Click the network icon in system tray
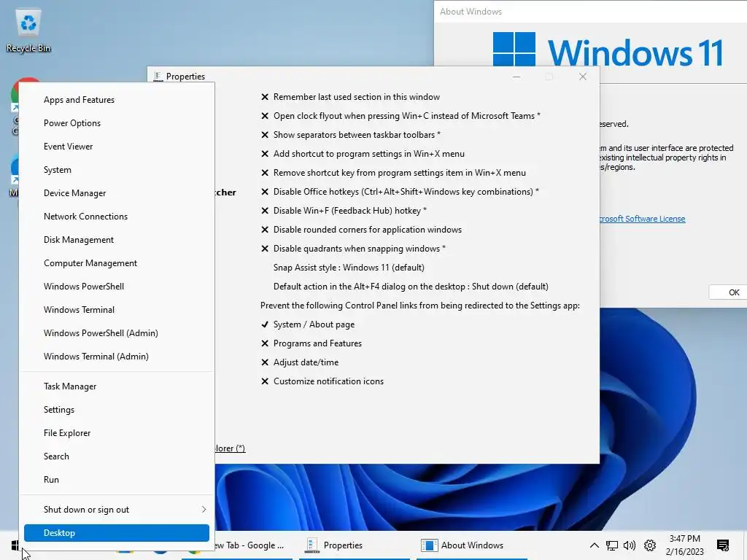The height and width of the screenshot is (560, 747). [x=612, y=545]
